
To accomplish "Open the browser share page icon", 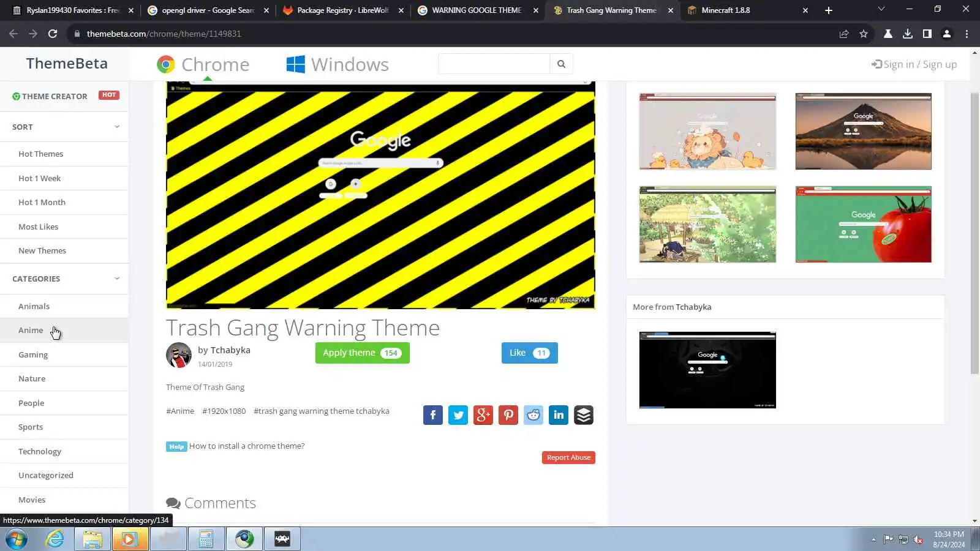I will point(844,34).
